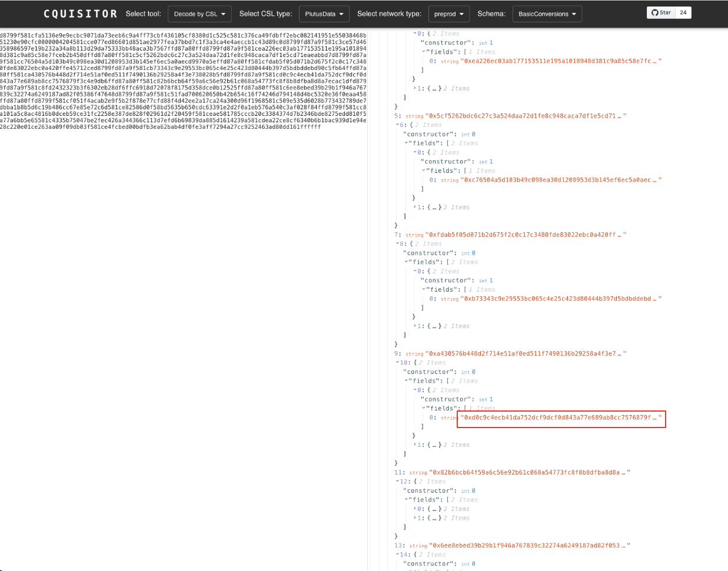The image size is (728, 571).
Task: Collapse tree node 10
Action: pyautogui.click(x=397, y=363)
